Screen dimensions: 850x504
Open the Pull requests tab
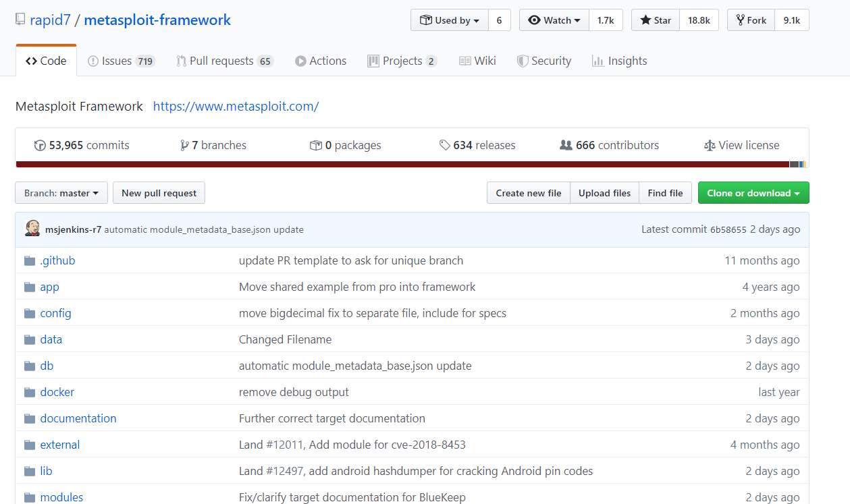[224, 61]
